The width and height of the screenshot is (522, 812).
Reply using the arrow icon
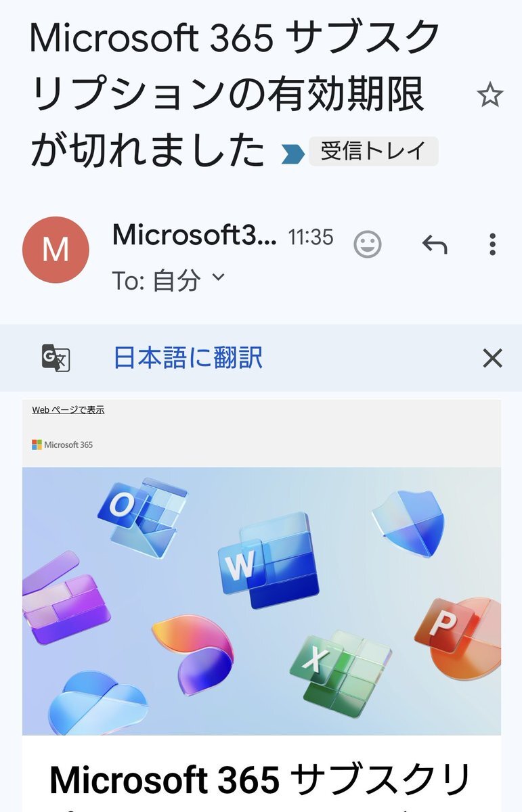[435, 244]
